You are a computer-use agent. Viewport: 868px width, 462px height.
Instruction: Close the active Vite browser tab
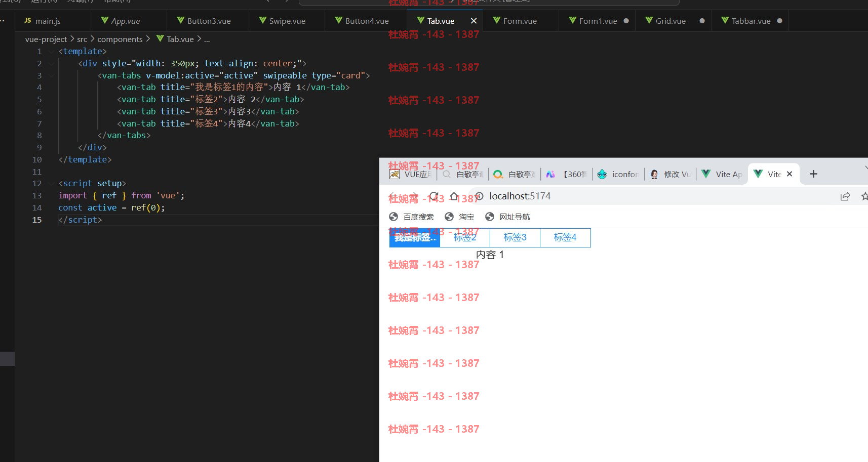pyautogui.click(x=790, y=174)
